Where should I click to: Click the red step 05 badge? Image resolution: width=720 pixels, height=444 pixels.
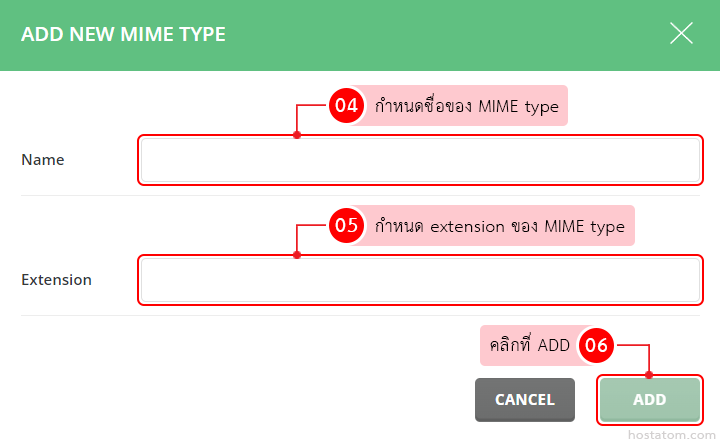(346, 226)
